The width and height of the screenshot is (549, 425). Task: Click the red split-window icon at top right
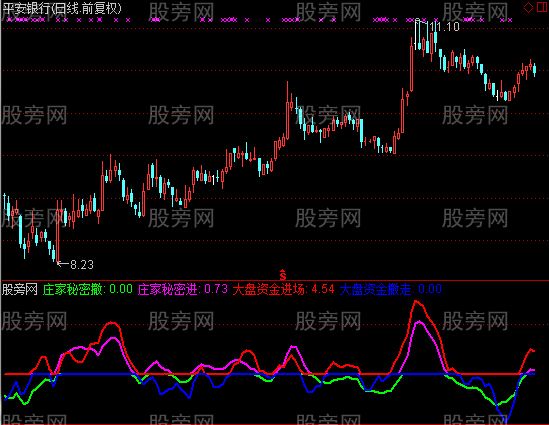click(x=542, y=7)
